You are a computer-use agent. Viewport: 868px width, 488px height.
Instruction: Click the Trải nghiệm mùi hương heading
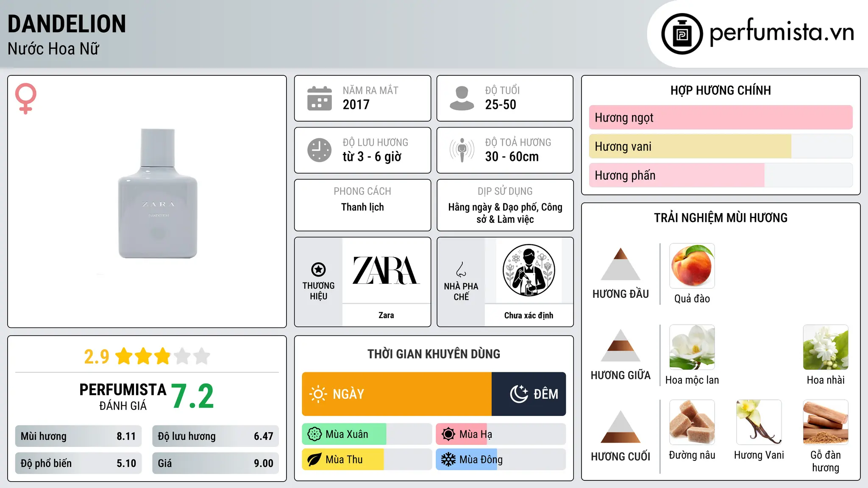coord(721,218)
